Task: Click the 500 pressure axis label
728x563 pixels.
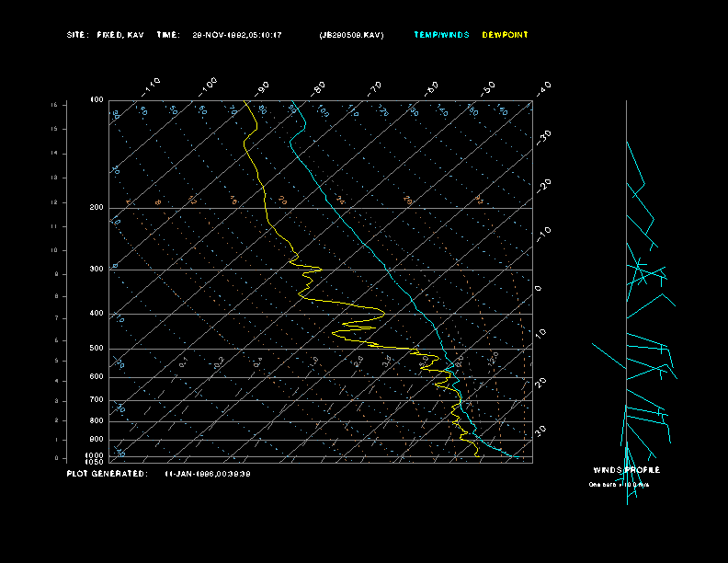Action: (97, 349)
